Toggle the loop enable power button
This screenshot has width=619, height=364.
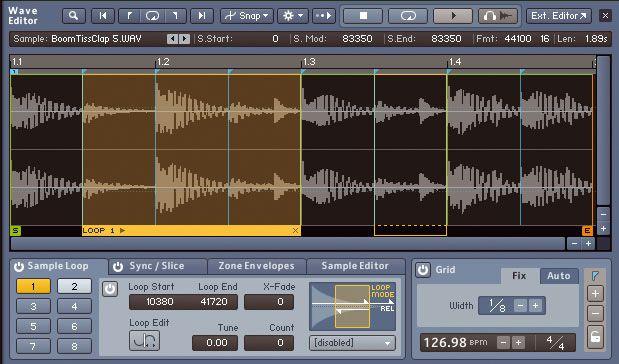tap(110, 289)
